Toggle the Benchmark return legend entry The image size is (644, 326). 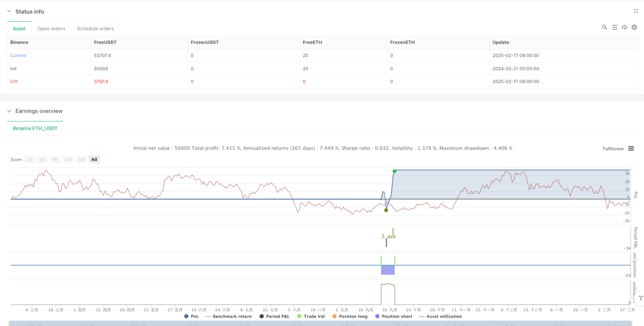click(228, 316)
